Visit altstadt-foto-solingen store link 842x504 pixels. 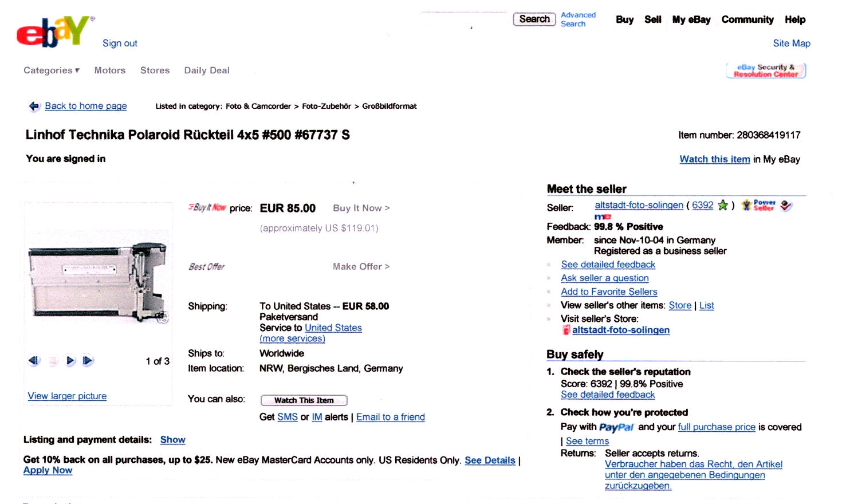(x=621, y=330)
